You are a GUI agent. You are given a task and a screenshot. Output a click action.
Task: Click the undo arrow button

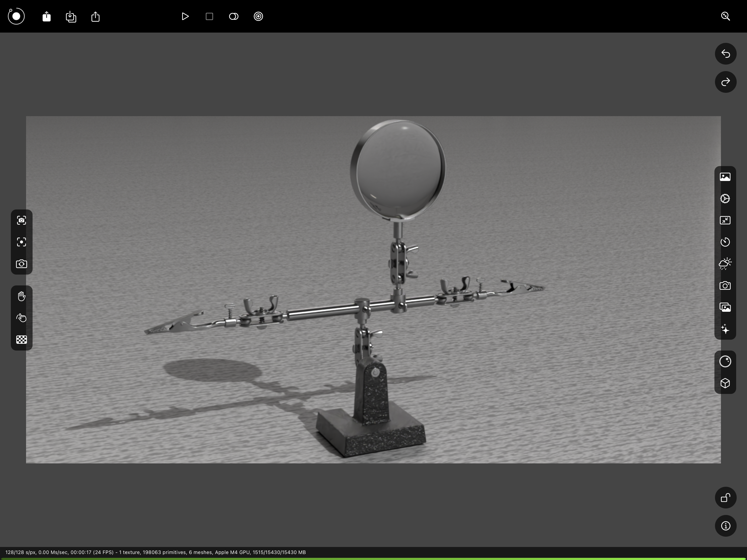[725, 54]
